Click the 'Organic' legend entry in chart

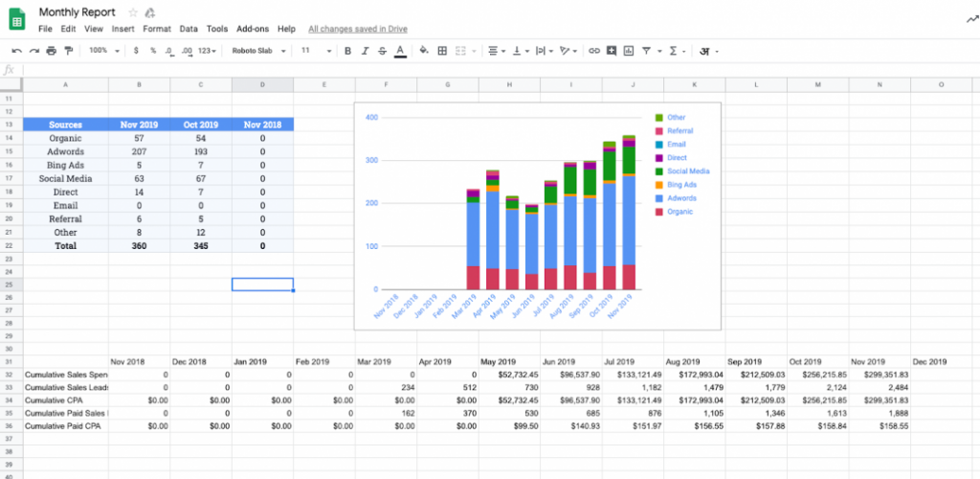[x=674, y=212]
